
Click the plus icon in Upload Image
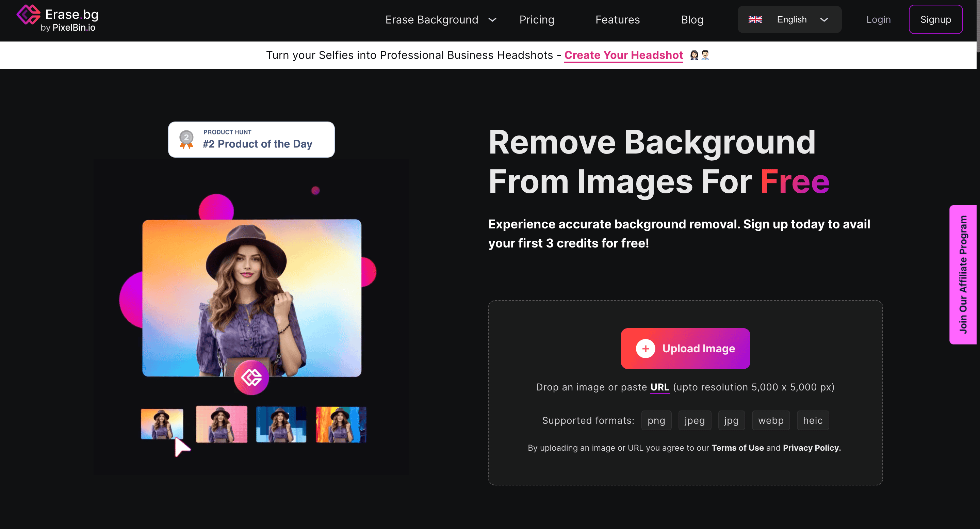645,349
